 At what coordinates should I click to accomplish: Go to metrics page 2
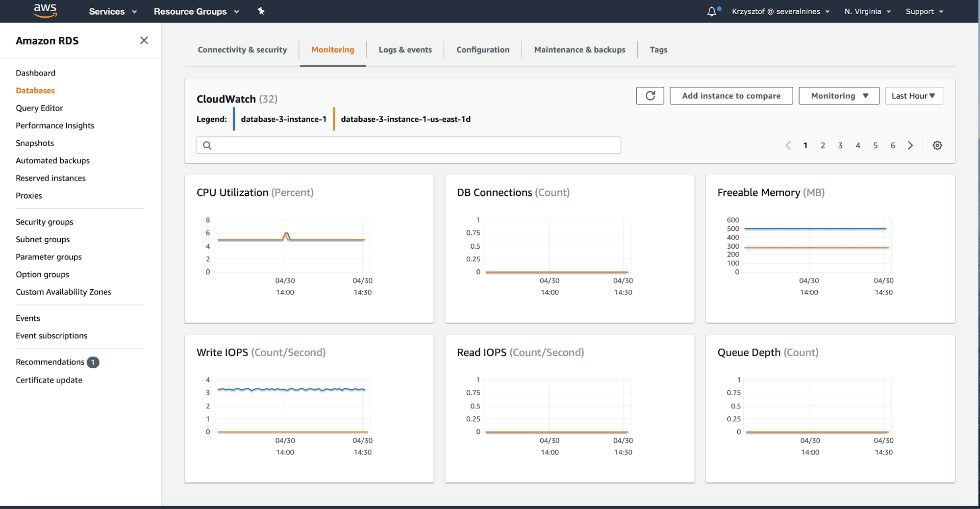(x=823, y=145)
